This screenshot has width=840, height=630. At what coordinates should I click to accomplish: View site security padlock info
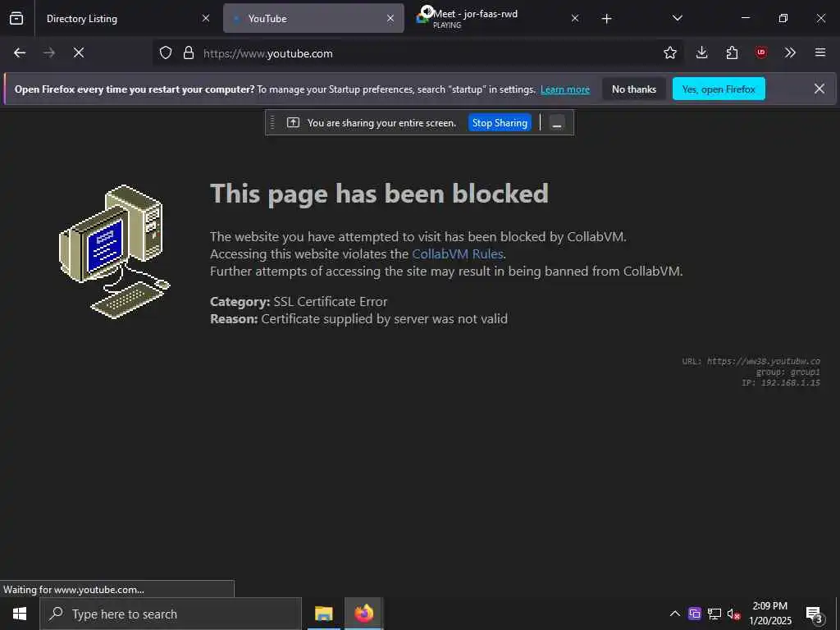click(x=188, y=52)
